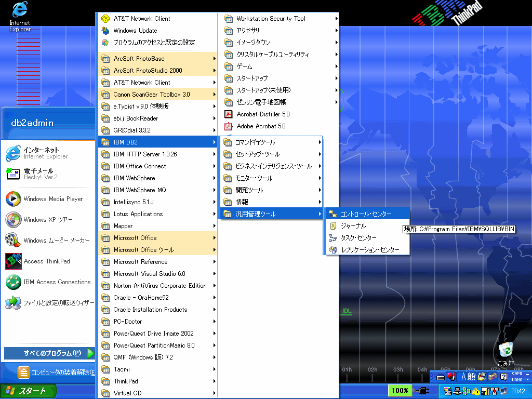Screen dimensions: 532x399
Task: Click IME help question mark icon
Action: pyautogui.click(x=503, y=377)
